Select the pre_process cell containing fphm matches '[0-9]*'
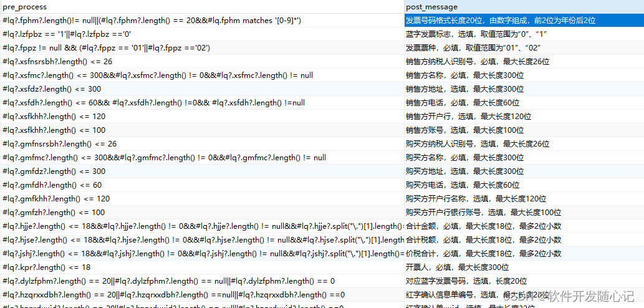The width and height of the screenshot is (644, 308). tap(202, 21)
